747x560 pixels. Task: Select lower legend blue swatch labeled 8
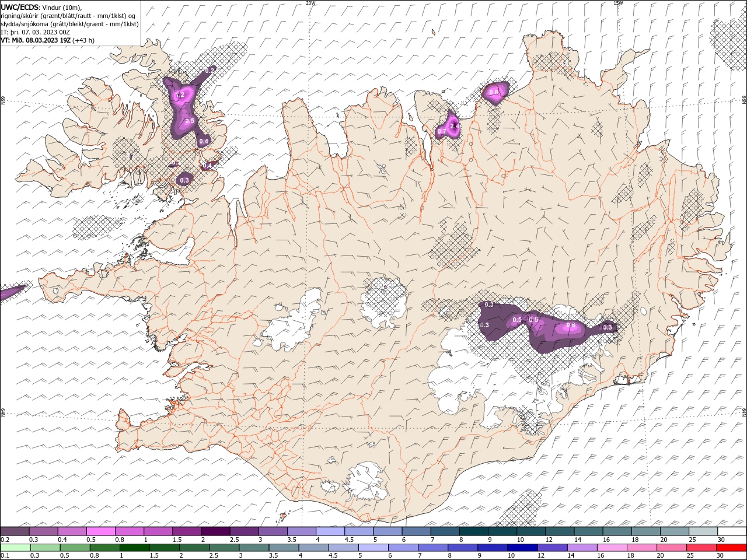[463, 548]
